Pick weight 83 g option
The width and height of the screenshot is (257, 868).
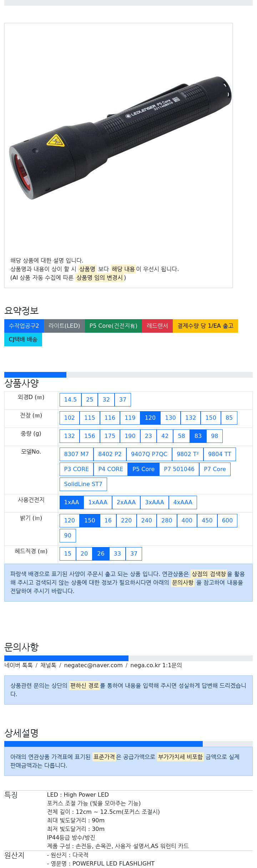click(198, 436)
